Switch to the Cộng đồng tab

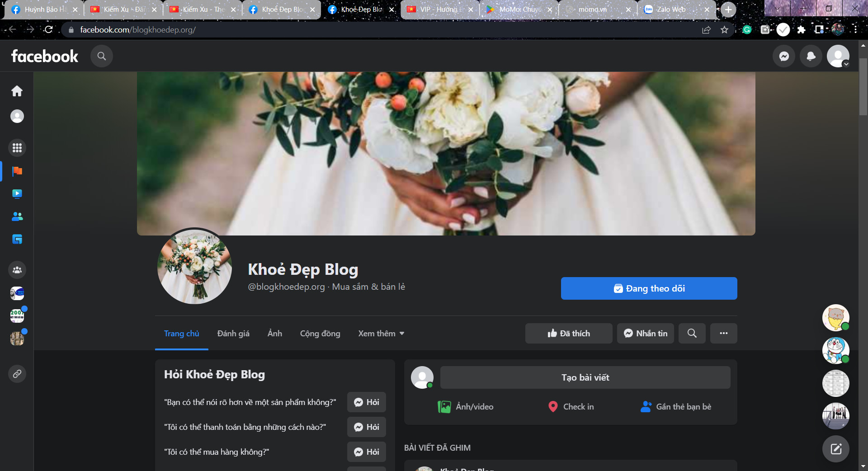point(320,334)
